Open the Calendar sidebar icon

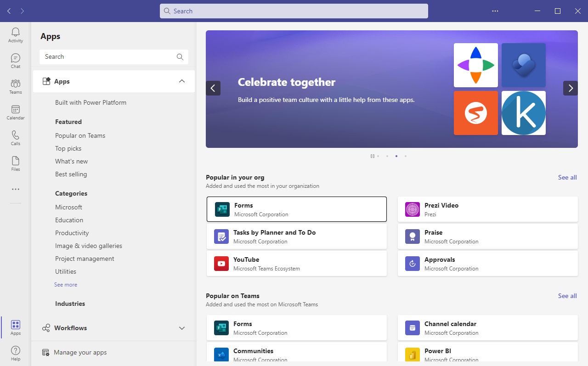[x=16, y=109]
